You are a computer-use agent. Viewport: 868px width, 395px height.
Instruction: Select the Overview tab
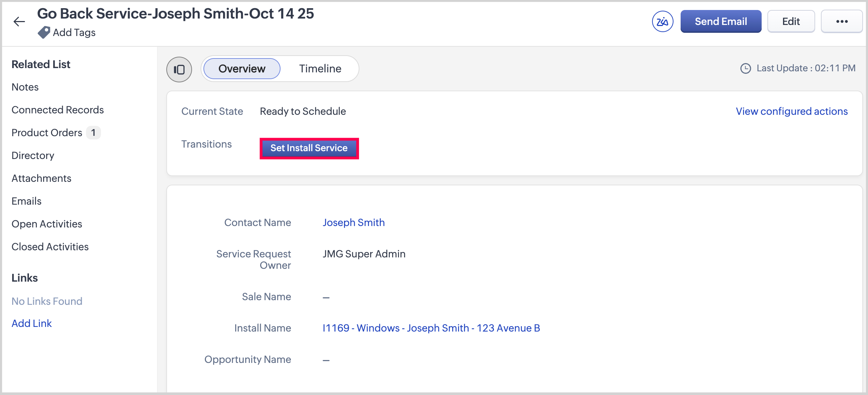[x=242, y=69]
